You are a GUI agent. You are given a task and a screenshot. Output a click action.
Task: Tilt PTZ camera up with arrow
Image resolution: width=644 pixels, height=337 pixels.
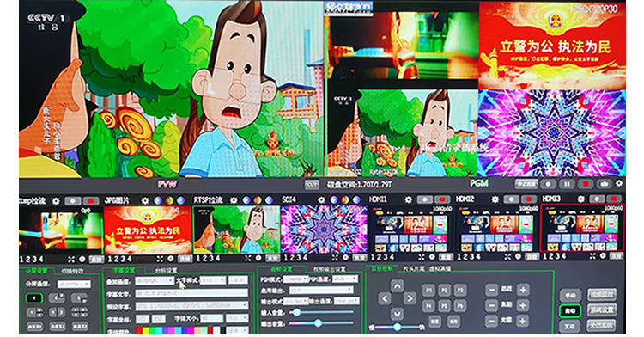click(x=397, y=286)
